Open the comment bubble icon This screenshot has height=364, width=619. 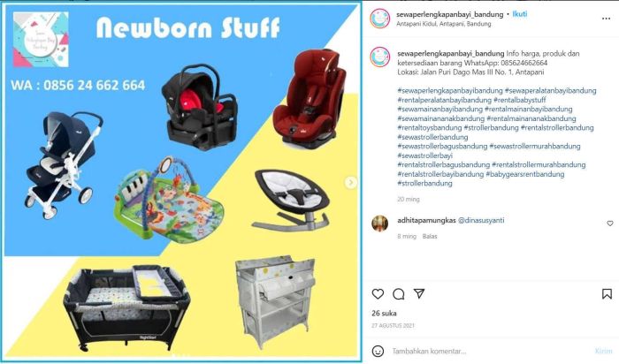[x=398, y=294]
